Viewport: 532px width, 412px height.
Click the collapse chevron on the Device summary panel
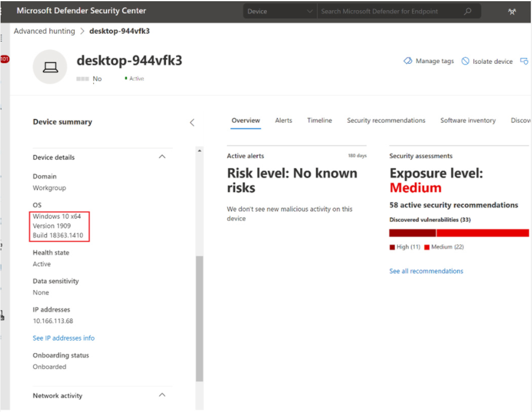pos(192,122)
